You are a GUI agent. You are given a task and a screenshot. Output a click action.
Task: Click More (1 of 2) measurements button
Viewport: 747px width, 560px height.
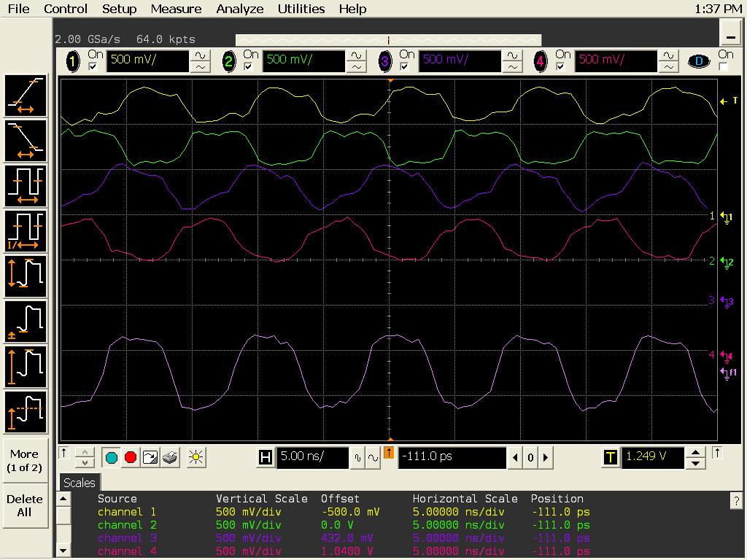point(25,461)
